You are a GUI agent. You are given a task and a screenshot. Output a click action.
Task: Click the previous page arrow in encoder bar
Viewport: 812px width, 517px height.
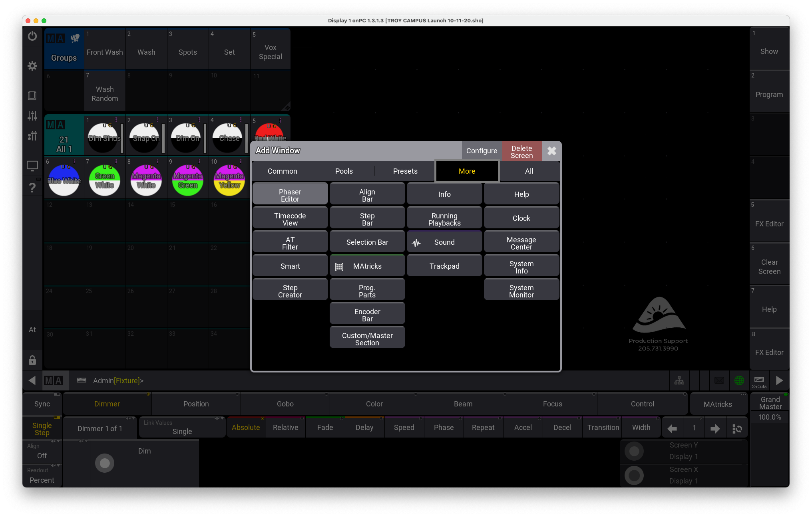672,428
